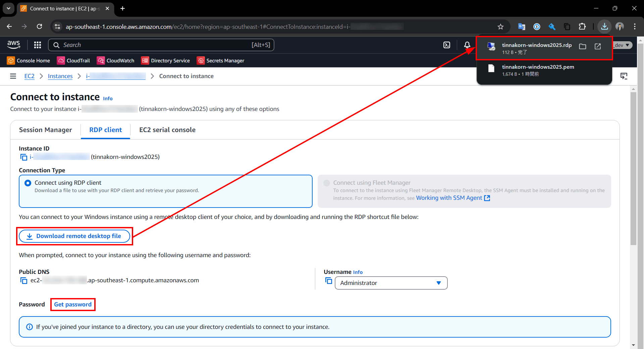Viewport: 644px width, 349px height.
Task: Open the feedback panel icon at right
Action: click(x=624, y=76)
